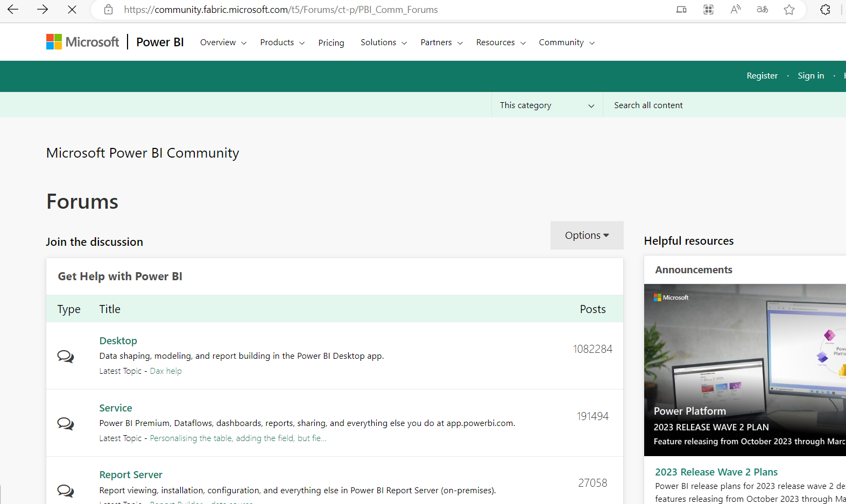Open latest topic Personalising the table
Screen dimensions: 846x504
[238, 438]
